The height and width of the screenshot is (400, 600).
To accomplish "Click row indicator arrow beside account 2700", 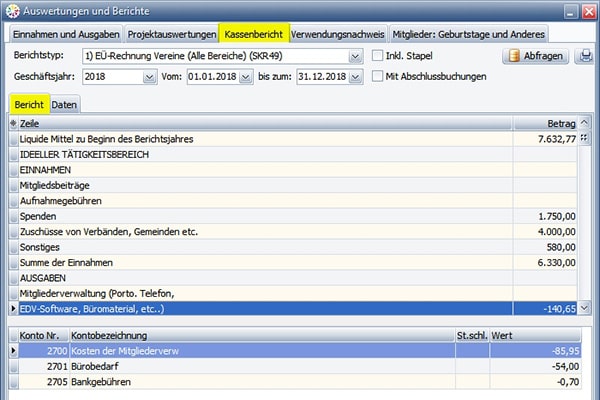I will click(13, 351).
